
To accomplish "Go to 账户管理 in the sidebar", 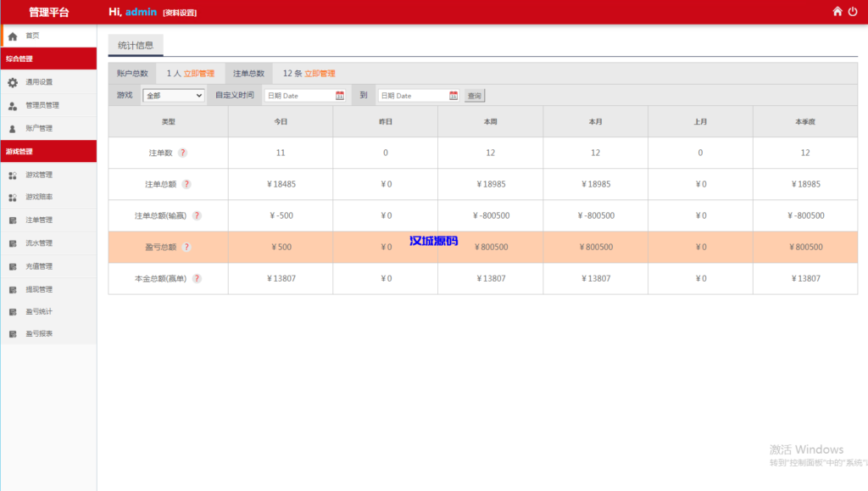I will tap(39, 129).
